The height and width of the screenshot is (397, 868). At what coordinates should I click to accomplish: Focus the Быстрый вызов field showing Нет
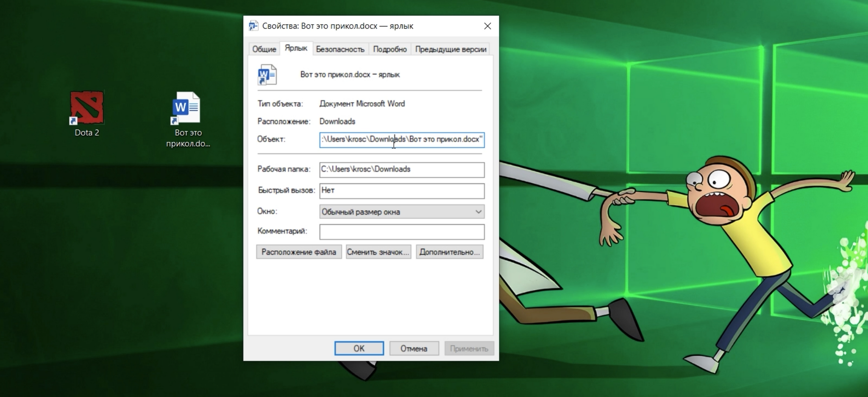pos(402,191)
